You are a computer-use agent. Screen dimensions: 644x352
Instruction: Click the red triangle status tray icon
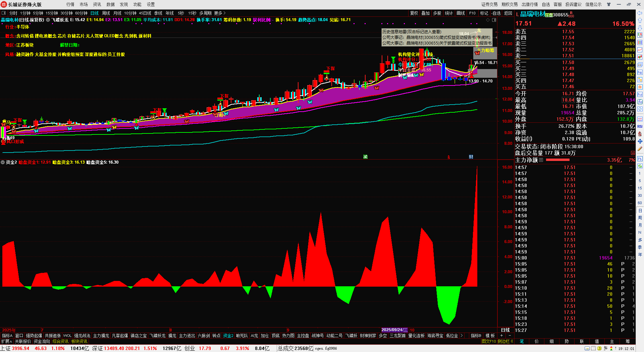click(611, 349)
